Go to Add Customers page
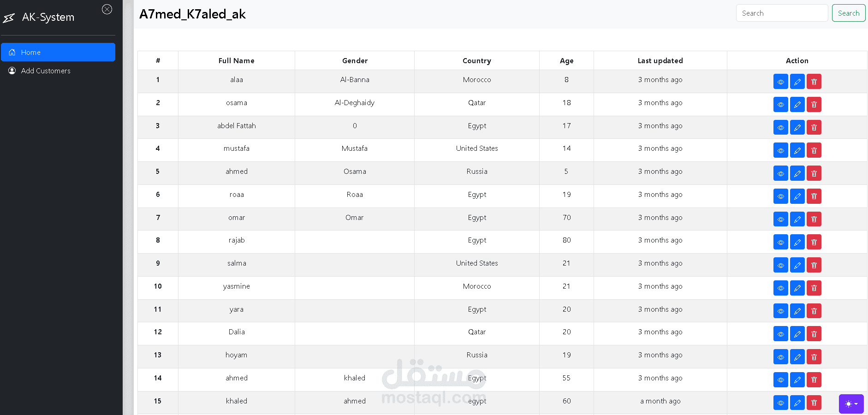 coord(46,71)
